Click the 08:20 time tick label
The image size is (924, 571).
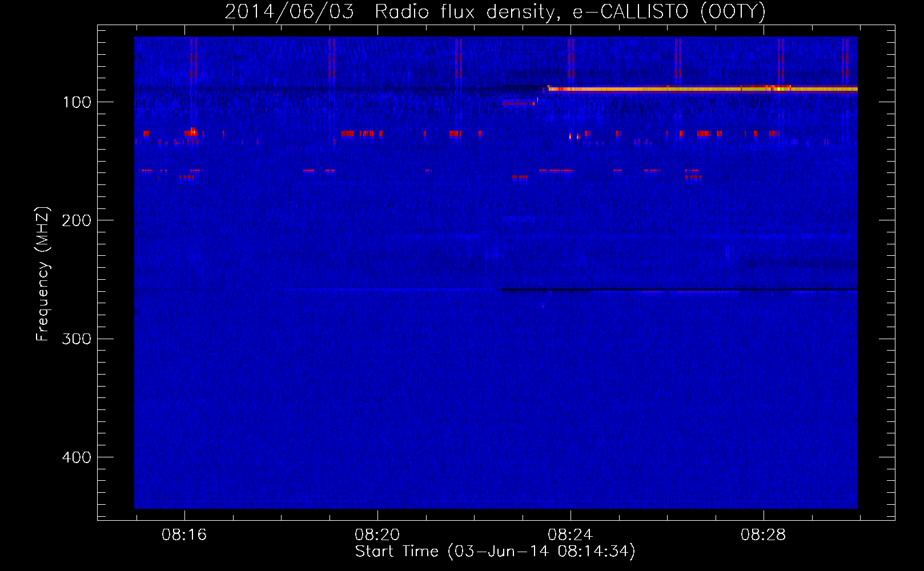377,535
